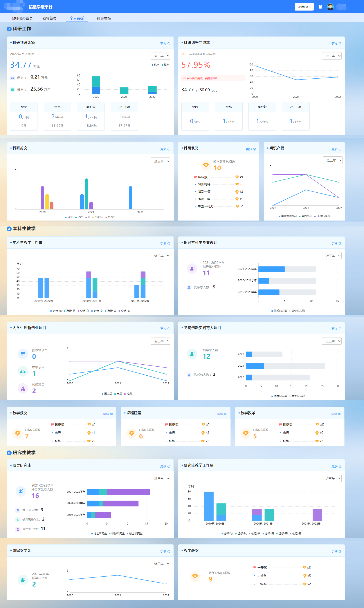This screenshot has height=608, width=364.
Task: Click 更多 in the 国家奖学金 panel
Action: 165,551
